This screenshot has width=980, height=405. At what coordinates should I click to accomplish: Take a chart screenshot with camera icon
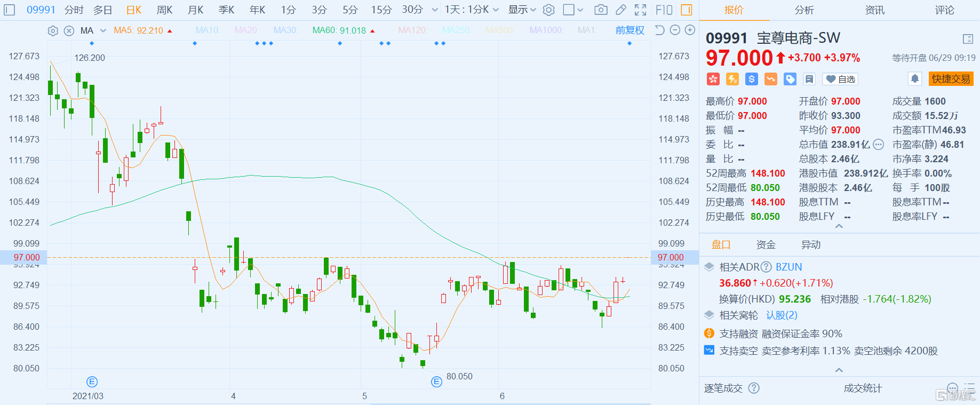pyautogui.click(x=601, y=10)
